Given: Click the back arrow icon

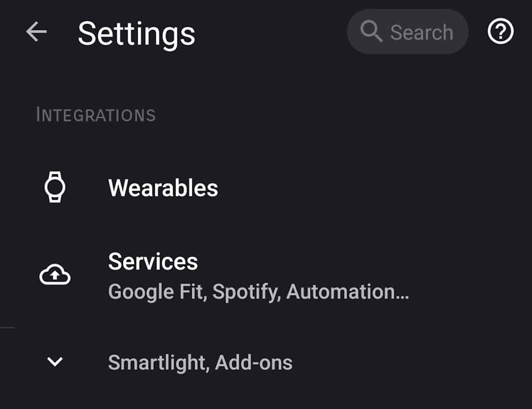Looking at the screenshot, I should (37, 31).
